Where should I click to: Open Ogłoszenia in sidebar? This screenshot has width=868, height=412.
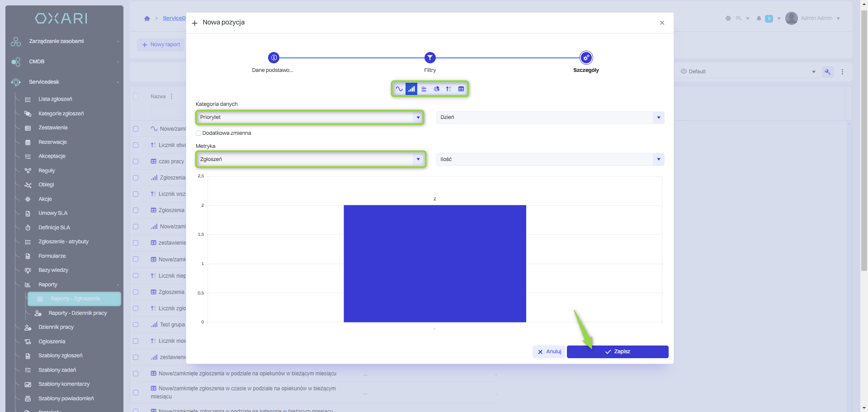point(52,342)
